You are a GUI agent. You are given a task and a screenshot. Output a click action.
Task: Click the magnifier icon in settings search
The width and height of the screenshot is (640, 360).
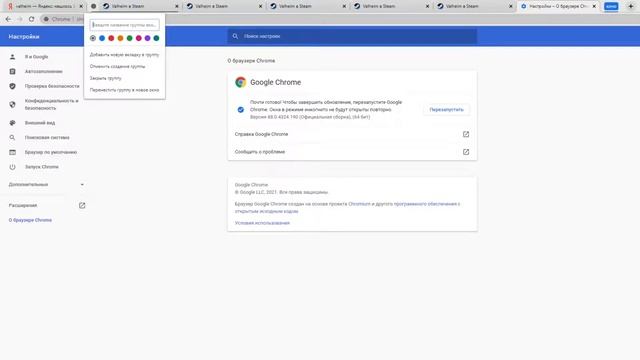tap(236, 36)
